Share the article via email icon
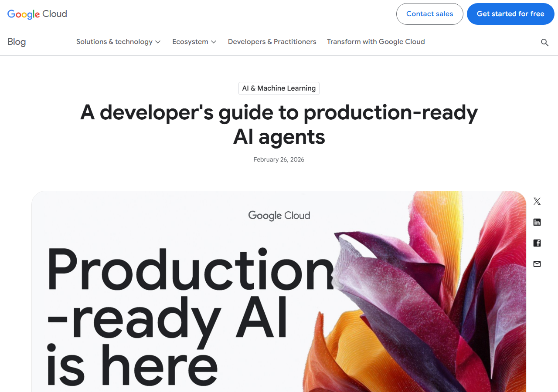 (537, 264)
